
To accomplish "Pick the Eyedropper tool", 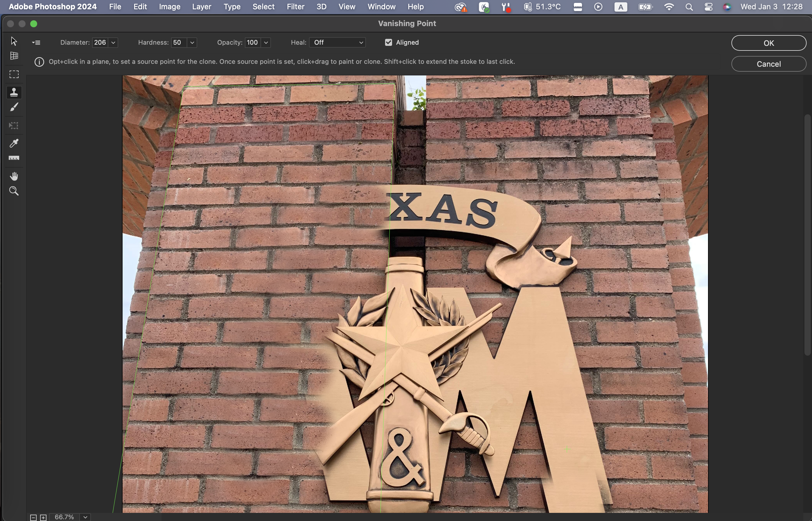I will click(14, 143).
